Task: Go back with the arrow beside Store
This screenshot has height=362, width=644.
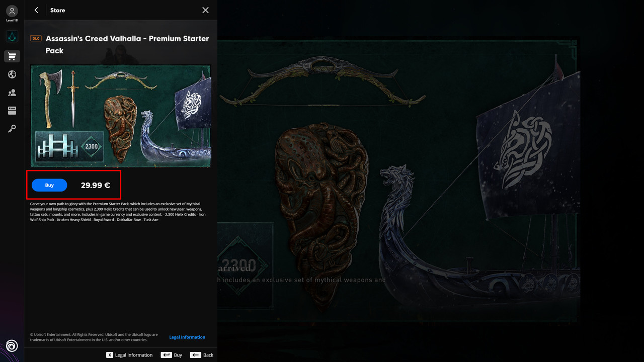Action: click(36, 10)
